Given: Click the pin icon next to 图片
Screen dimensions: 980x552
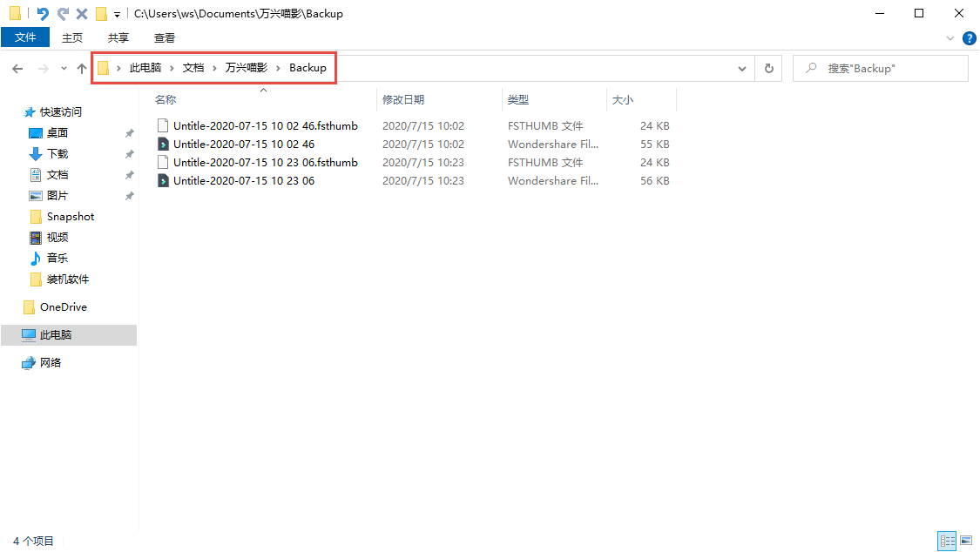Looking at the screenshot, I should click(x=130, y=195).
